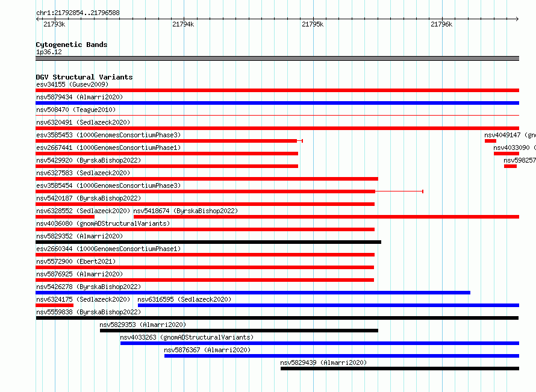Image resolution: width=536 pixels, height=392 pixels.
Task: Click the 21795k ruler tick label
Action: [x=313, y=24]
